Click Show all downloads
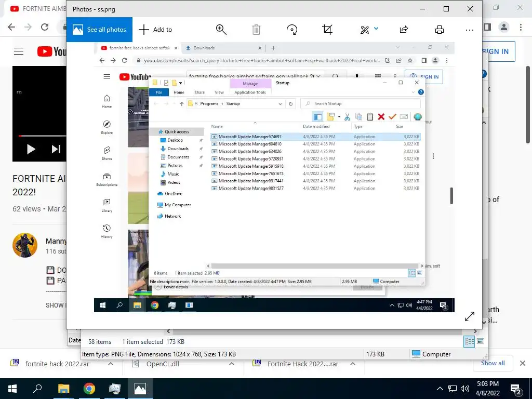This screenshot has height=399, width=532. click(x=493, y=363)
